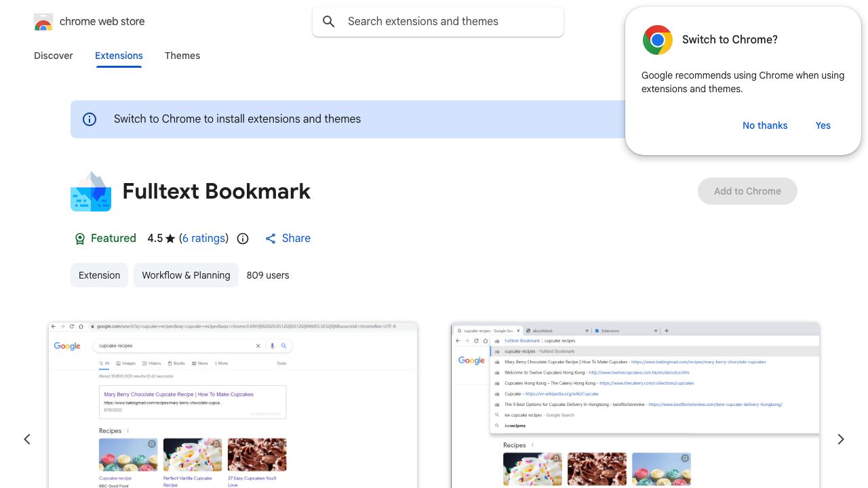Screen dimensions: 868x488
Task: Select the Workflow & Planning chip
Action: (186, 275)
